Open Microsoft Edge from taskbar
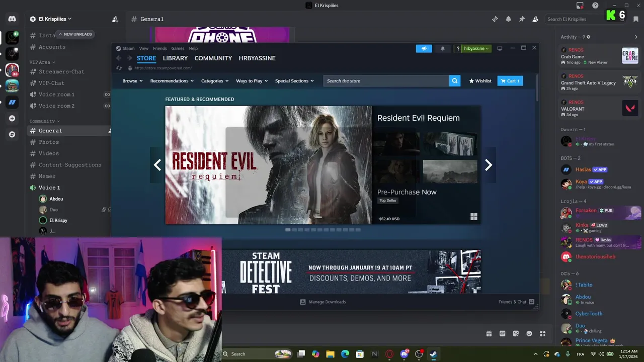Image resolution: width=644 pixels, height=362 pixels. pyautogui.click(x=345, y=354)
